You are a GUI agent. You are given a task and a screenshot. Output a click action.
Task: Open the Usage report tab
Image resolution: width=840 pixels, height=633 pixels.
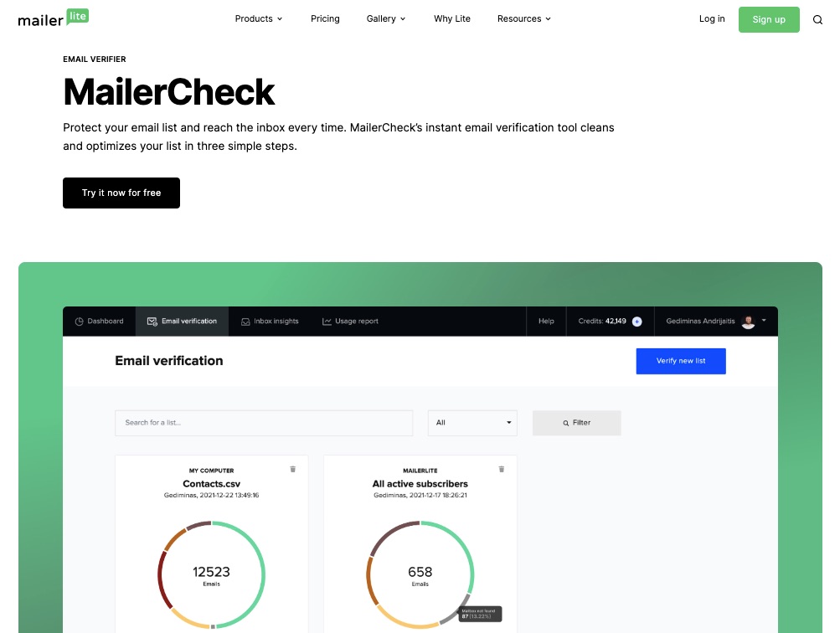point(350,322)
